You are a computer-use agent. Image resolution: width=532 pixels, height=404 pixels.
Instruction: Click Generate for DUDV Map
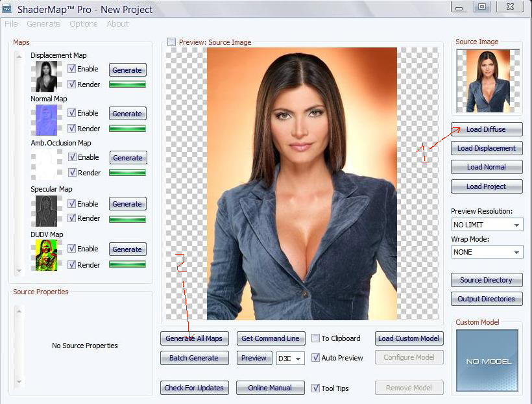tap(128, 249)
